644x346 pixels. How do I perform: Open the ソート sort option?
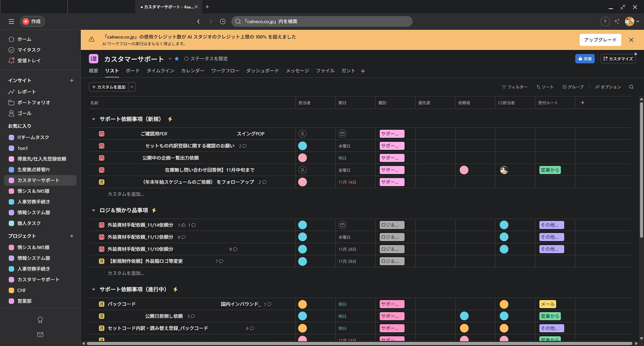point(545,87)
